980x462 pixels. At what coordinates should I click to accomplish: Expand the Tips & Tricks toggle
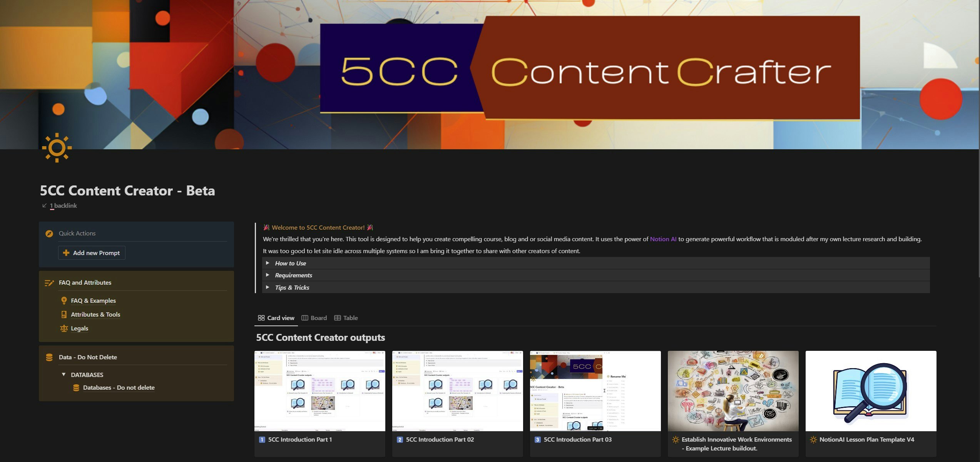tap(268, 287)
